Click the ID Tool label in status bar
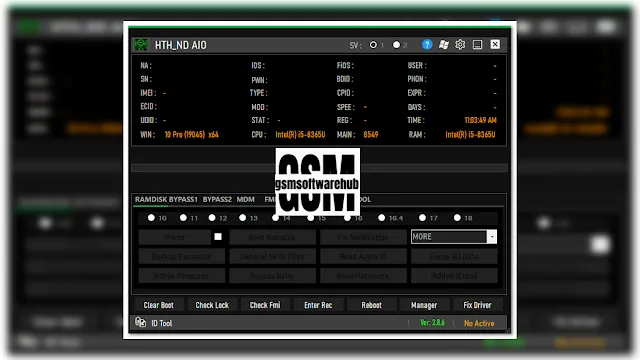Image resolution: width=640 pixels, height=360 pixels. tap(162, 323)
